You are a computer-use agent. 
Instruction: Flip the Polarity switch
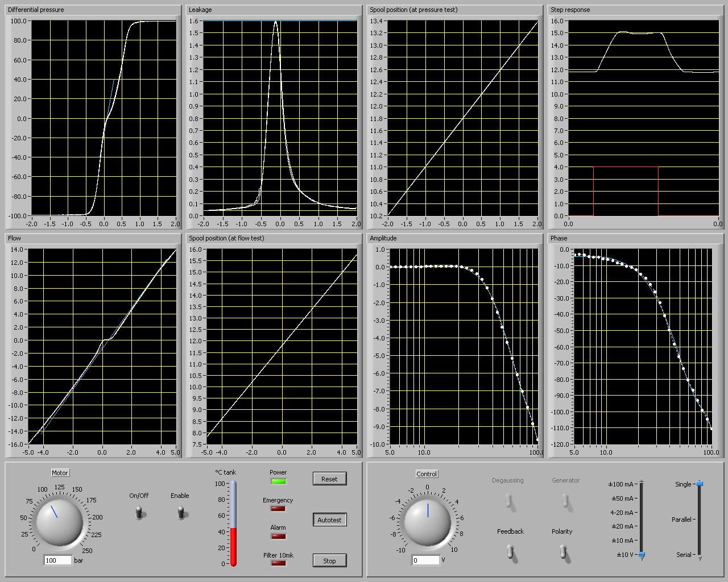tap(562, 551)
